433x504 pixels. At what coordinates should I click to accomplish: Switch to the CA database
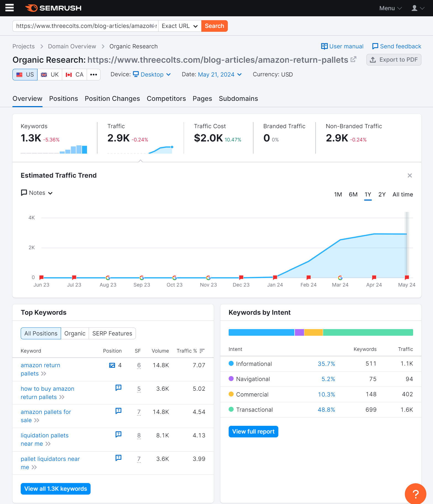point(75,75)
